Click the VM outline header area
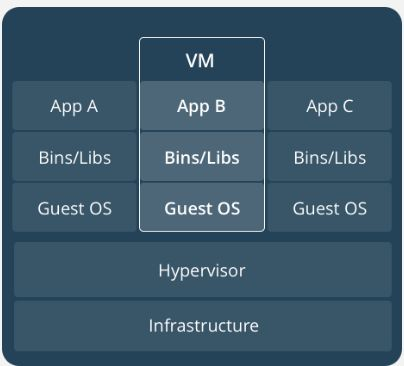The height and width of the screenshot is (366, 404). point(202,60)
